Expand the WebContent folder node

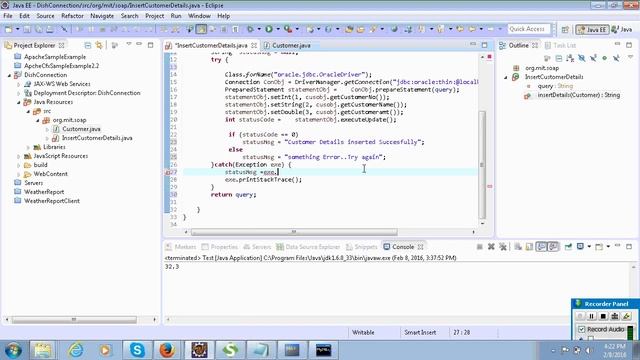19,174
